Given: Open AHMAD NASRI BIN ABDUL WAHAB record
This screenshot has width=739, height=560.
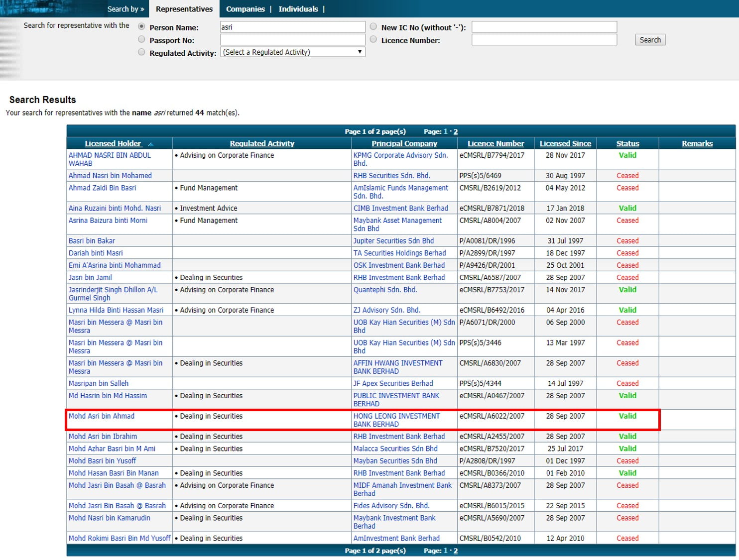Looking at the screenshot, I should [x=110, y=159].
